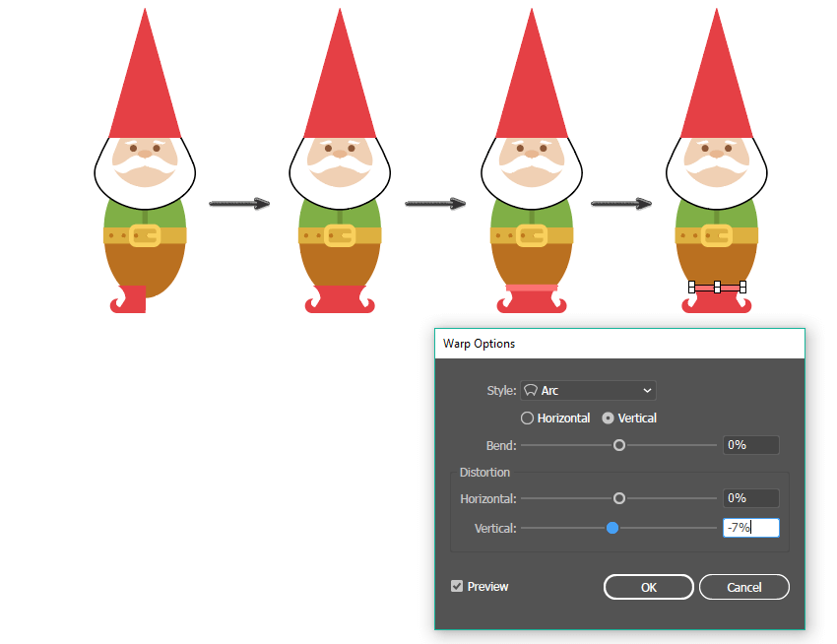Click the Vertical distortion slider handle
Image resolution: width=837 pixels, height=644 pixels.
[x=612, y=528]
